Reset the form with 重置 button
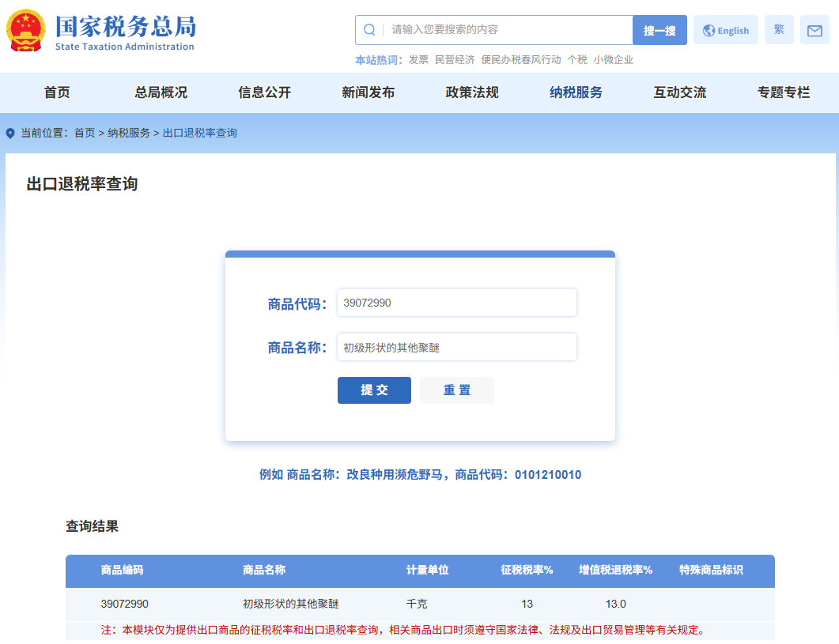The image size is (839, 644). (456, 390)
